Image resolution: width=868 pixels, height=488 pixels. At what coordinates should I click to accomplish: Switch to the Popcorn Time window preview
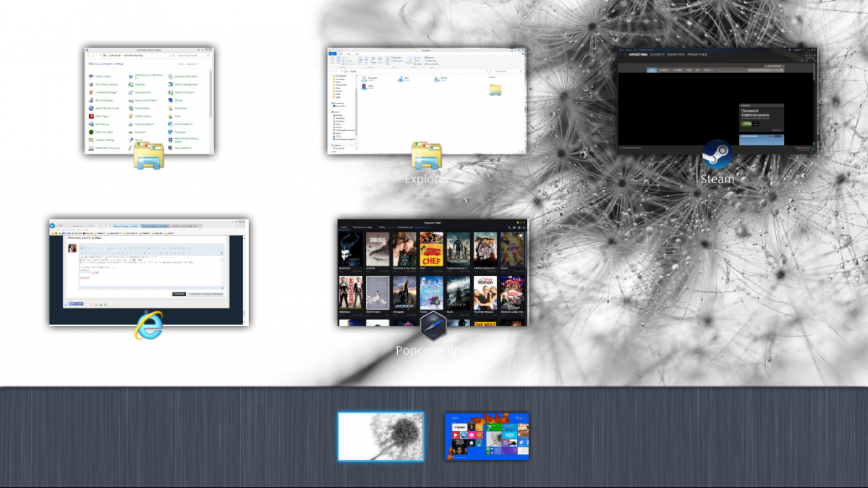pos(433,272)
